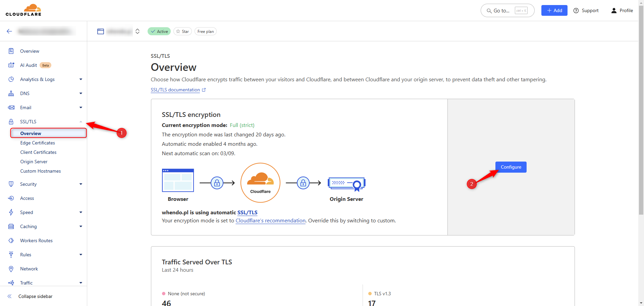Click the Security shield icon
644x306 pixels.
[11, 184]
